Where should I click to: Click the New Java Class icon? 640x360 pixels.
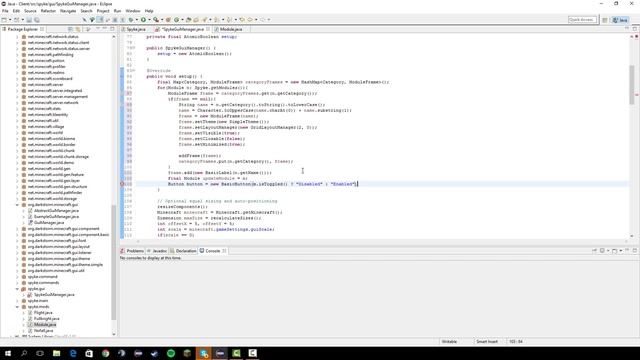point(177,20)
